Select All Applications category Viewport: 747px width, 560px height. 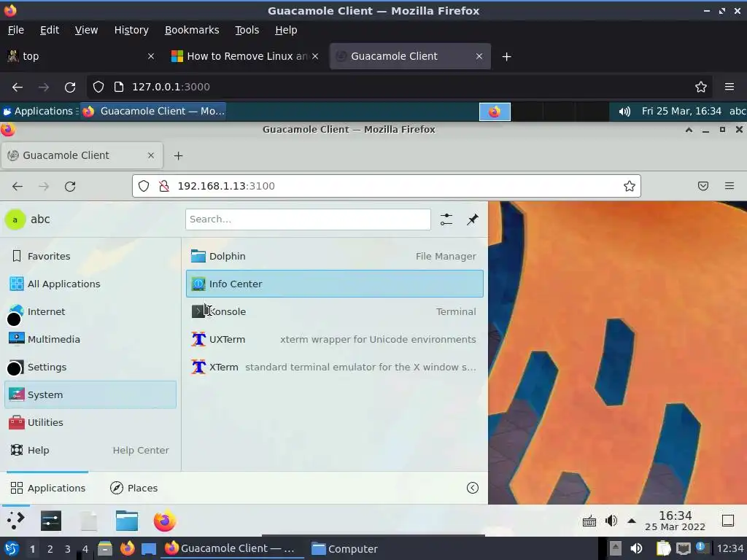point(90,284)
